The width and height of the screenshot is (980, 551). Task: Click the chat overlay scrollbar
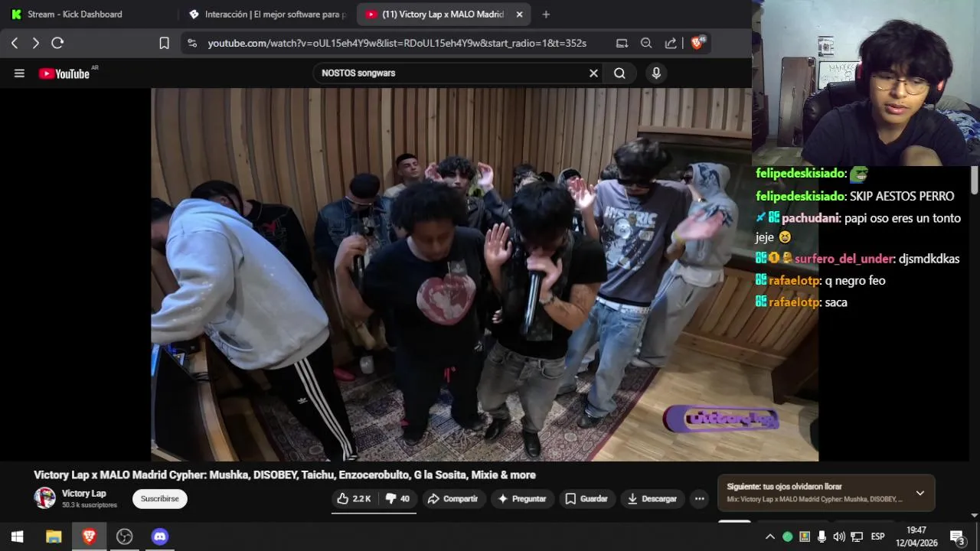[975, 180]
